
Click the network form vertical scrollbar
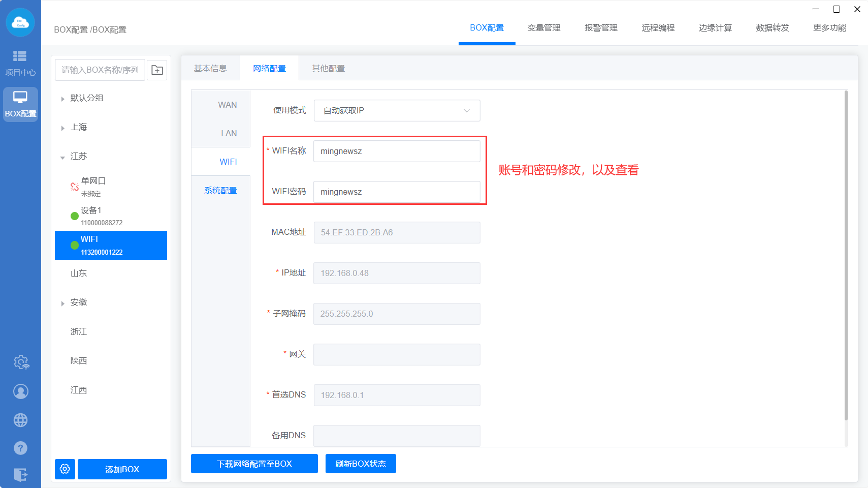[846, 255]
